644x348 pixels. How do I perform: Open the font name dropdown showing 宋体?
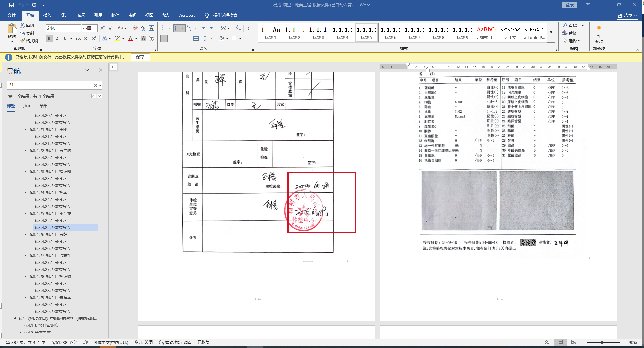tap(79, 28)
